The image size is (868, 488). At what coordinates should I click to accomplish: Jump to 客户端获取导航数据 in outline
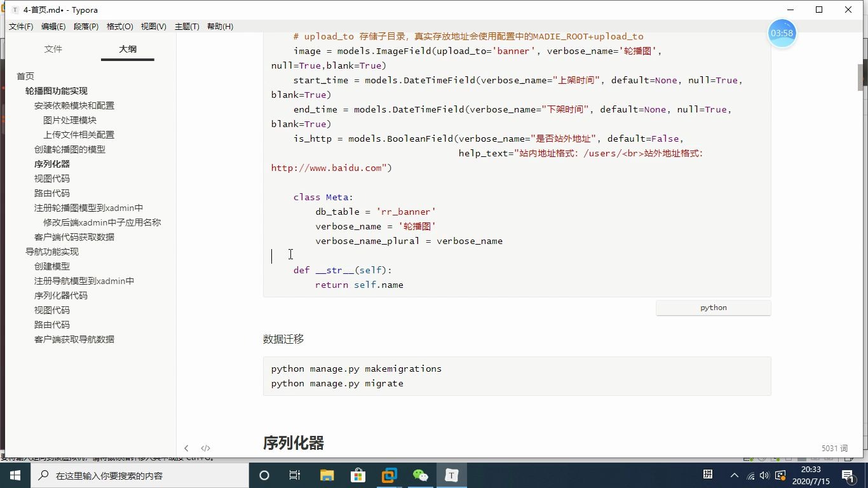pos(74,339)
